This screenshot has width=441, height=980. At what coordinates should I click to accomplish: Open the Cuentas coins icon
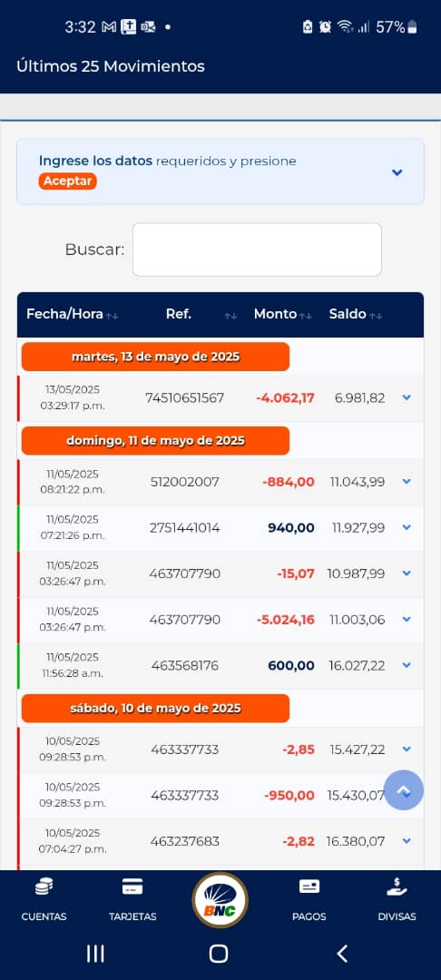click(x=44, y=887)
